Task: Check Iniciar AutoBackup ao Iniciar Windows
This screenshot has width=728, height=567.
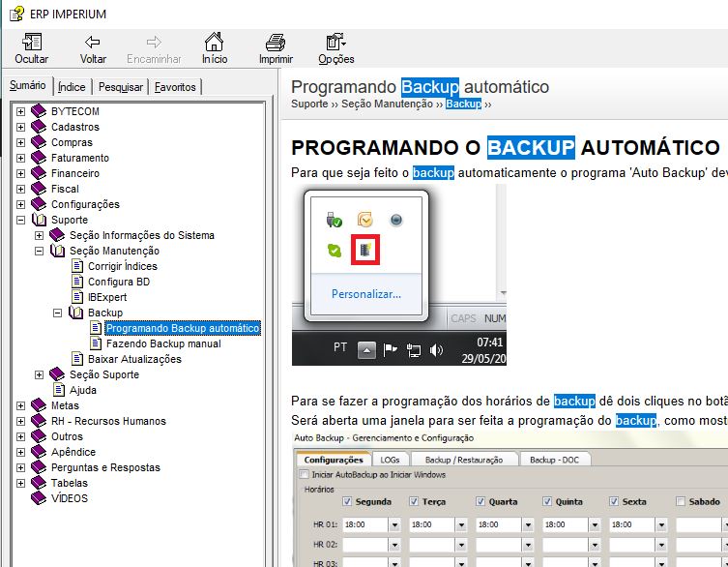Action: coord(305,474)
